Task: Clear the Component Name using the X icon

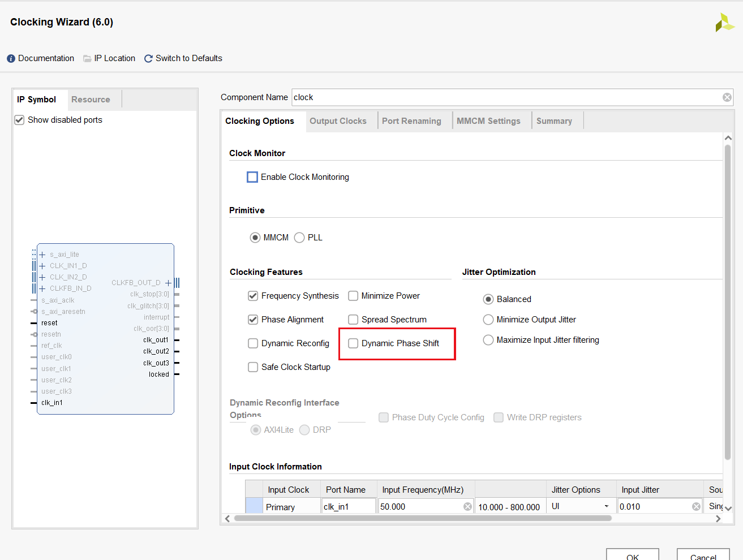Action: [727, 97]
